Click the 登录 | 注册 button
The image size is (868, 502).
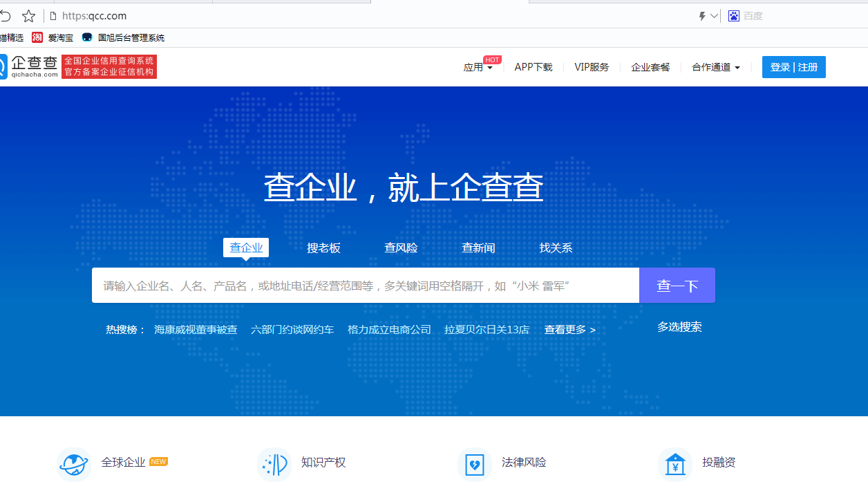point(794,67)
